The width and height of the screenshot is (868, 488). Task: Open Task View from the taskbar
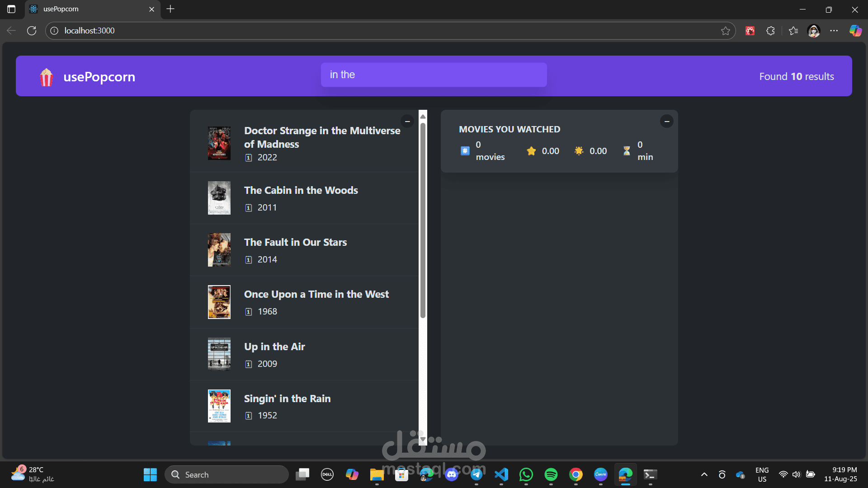coord(302,474)
